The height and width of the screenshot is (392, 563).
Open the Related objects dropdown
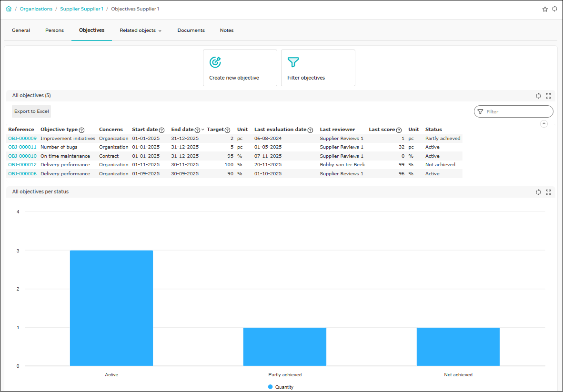(141, 30)
